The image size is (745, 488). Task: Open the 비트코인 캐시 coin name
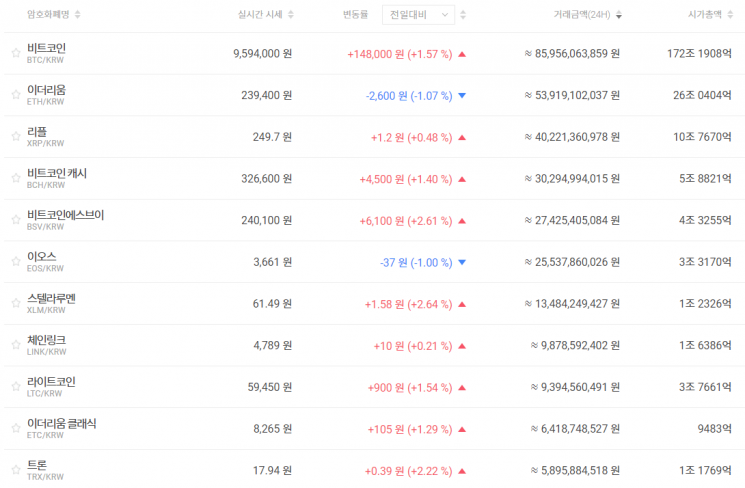pos(57,173)
